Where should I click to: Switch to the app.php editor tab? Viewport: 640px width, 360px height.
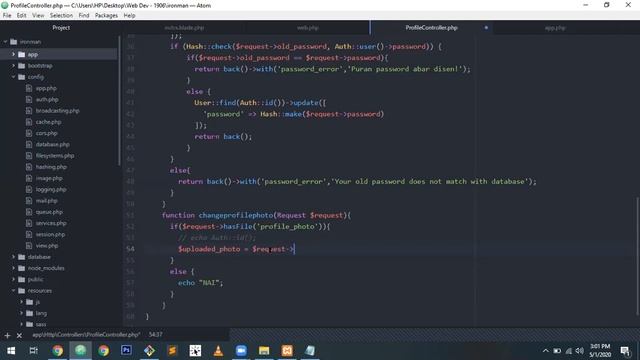[x=555, y=28]
